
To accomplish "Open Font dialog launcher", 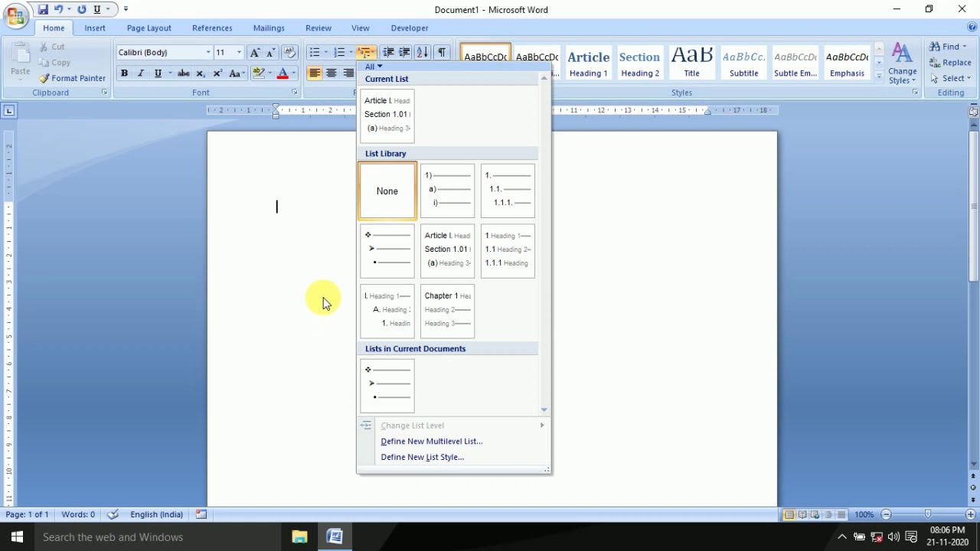I will pos(295,93).
